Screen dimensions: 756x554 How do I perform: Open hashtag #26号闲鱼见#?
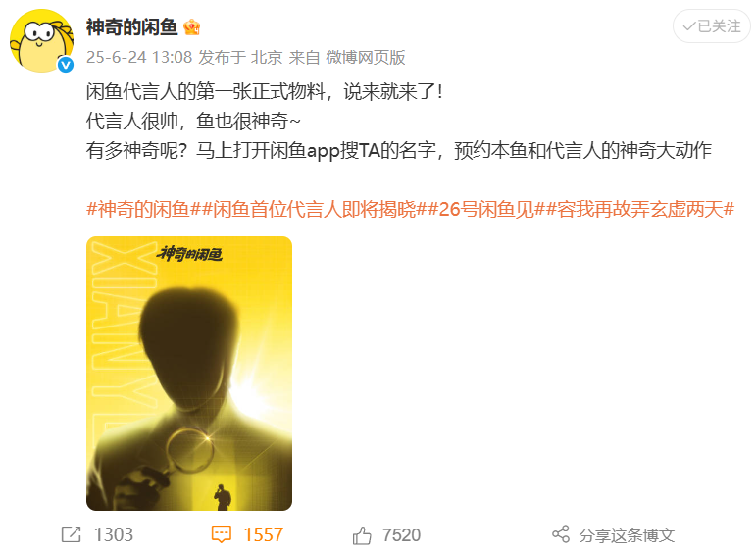click(x=486, y=209)
